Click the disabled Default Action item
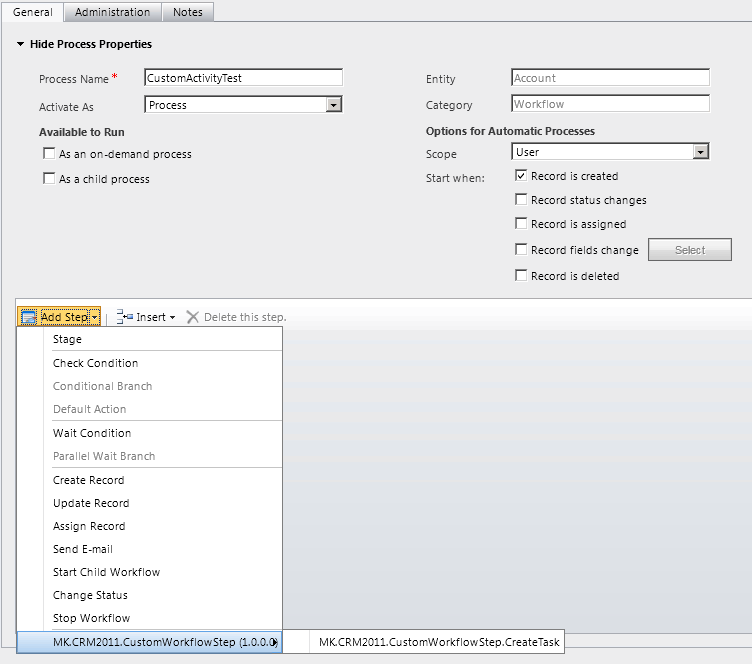 150,409
